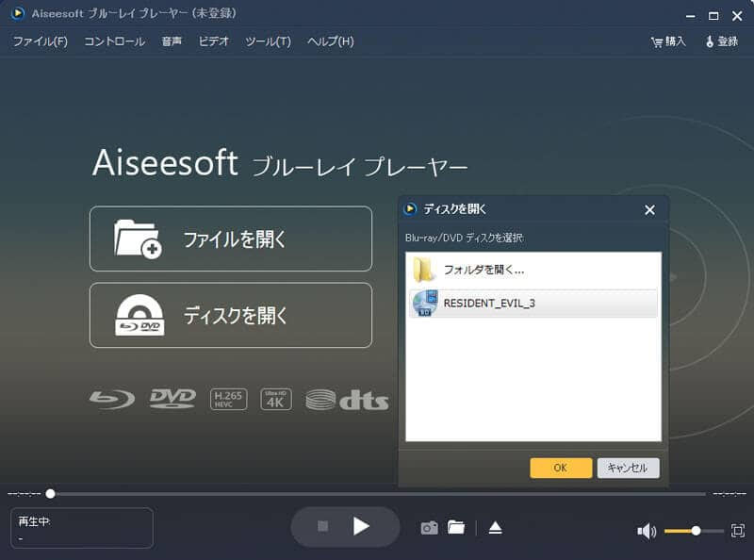
Task: Enter fullscreen with the fullscreen icon
Action: (739, 531)
